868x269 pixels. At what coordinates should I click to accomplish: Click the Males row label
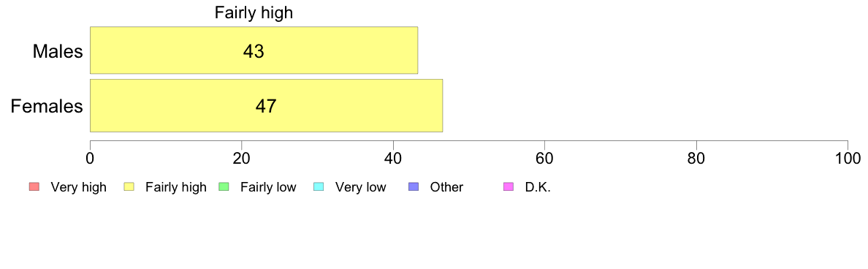pyautogui.click(x=58, y=51)
